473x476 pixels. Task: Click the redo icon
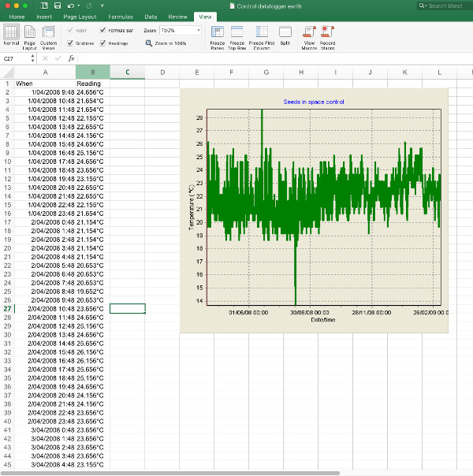click(x=89, y=6)
